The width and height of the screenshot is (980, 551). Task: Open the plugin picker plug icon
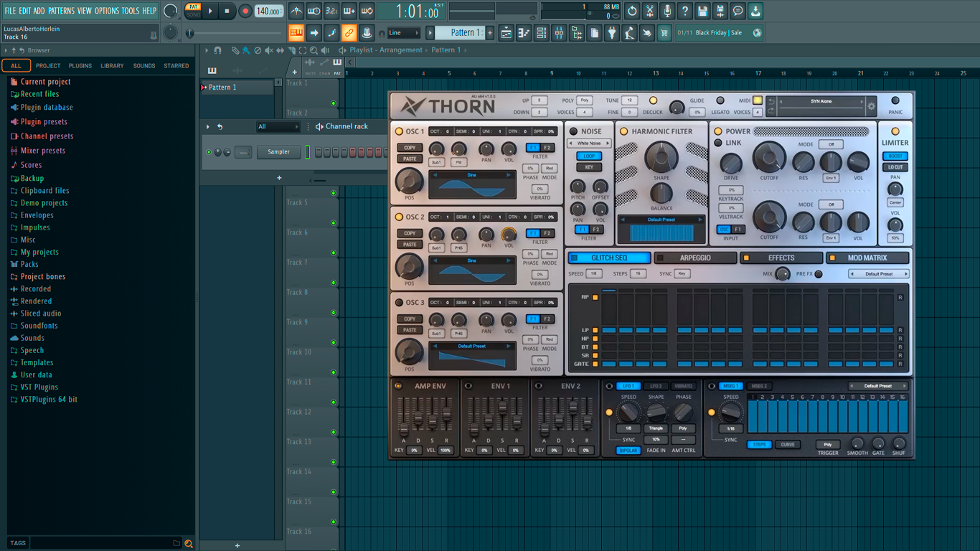pyautogui.click(x=612, y=32)
